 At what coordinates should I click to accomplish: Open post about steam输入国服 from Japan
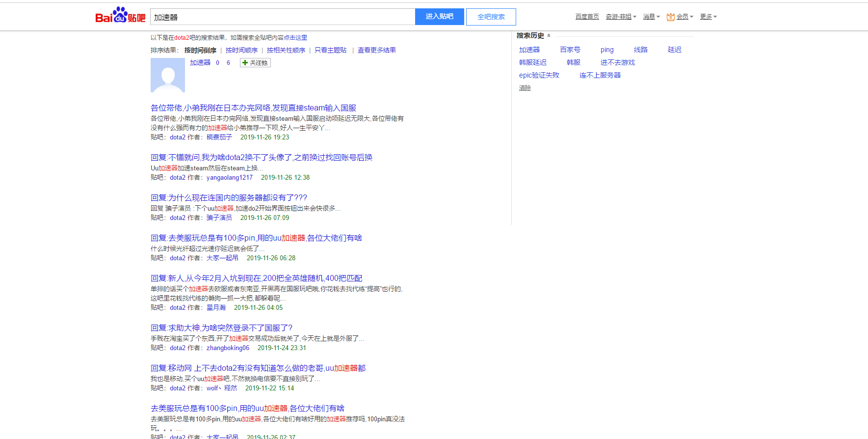253,108
